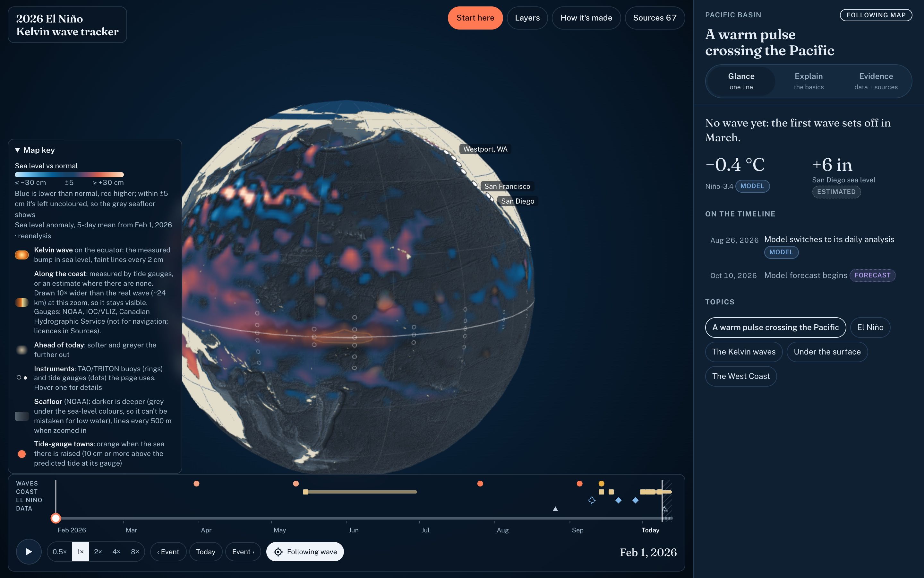This screenshot has height=578, width=924.
Task: Toggle the Following wave camera mode
Action: click(305, 552)
